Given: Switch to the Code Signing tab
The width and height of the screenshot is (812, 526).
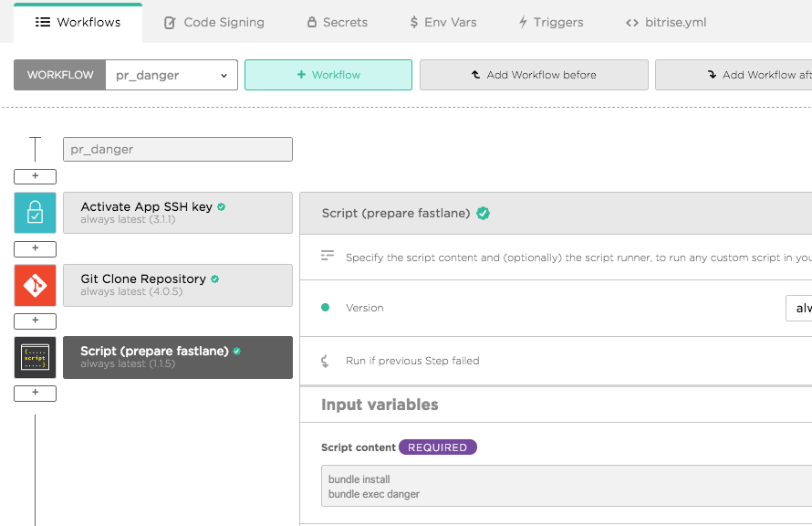Looking at the screenshot, I should [214, 22].
